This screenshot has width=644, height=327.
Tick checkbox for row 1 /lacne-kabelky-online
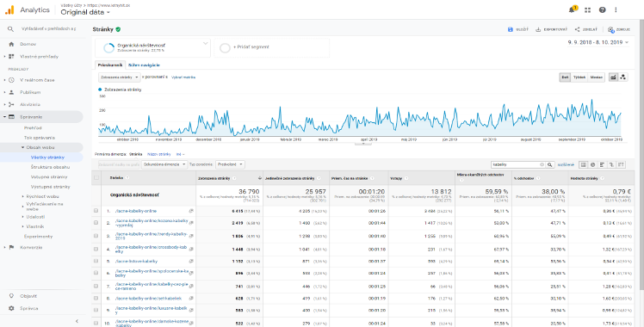pos(96,211)
